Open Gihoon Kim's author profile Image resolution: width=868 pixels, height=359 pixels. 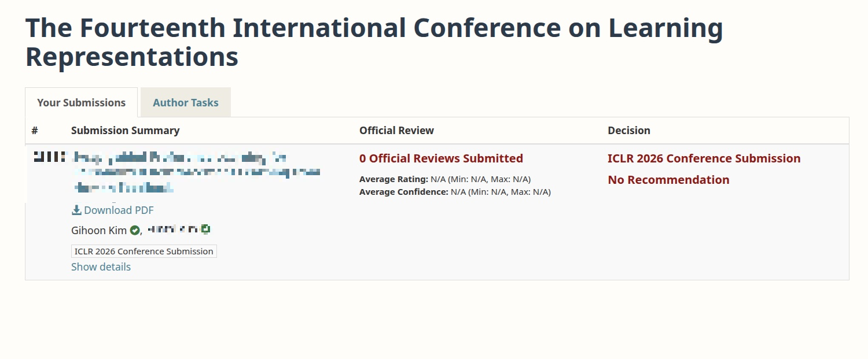click(99, 230)
